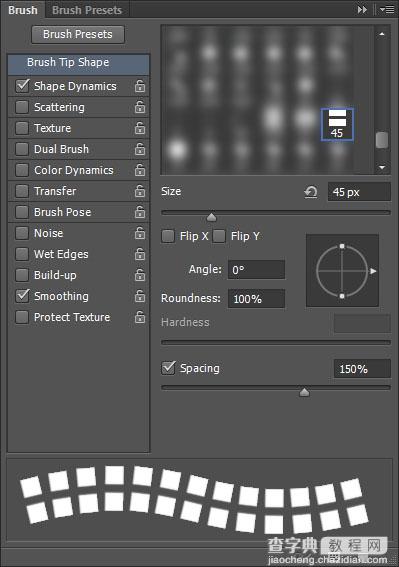The width and height of the screenshot is (399, 567).
Task: Click the Size value field
Action: pyautogui.click(x=359, y=192)
